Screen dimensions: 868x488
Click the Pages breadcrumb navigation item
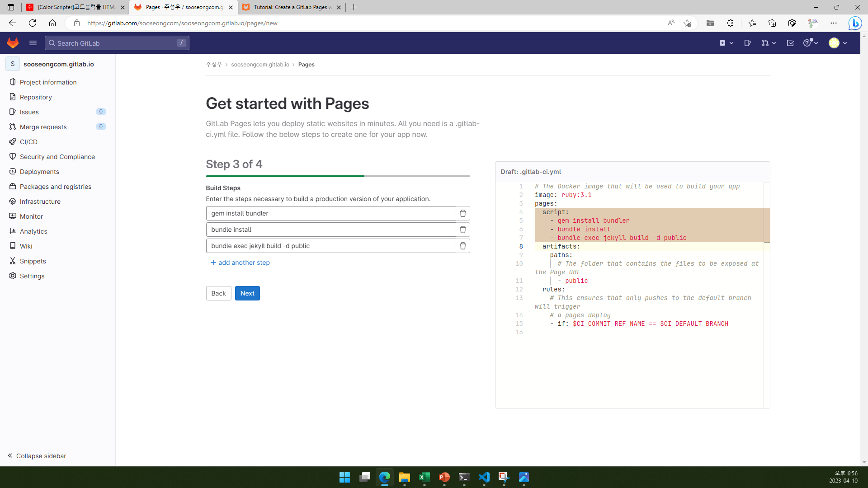[x=307, y=64]
